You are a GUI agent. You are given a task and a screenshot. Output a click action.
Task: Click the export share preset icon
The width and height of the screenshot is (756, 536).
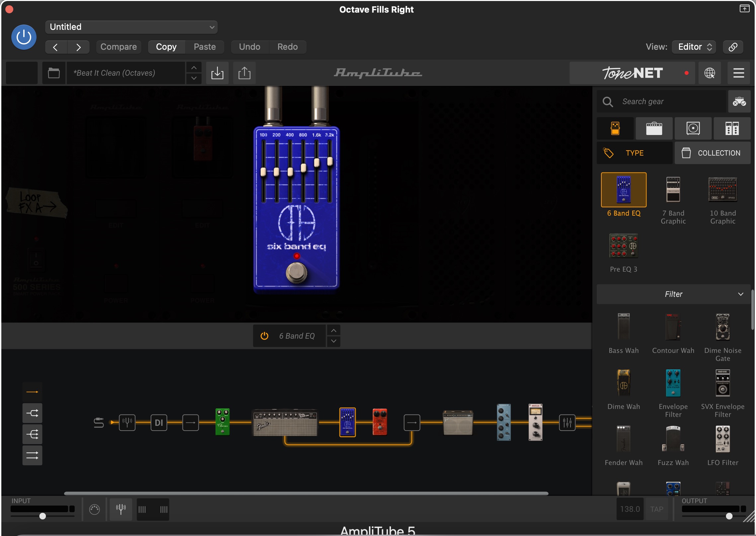click(x=244, y=73)
